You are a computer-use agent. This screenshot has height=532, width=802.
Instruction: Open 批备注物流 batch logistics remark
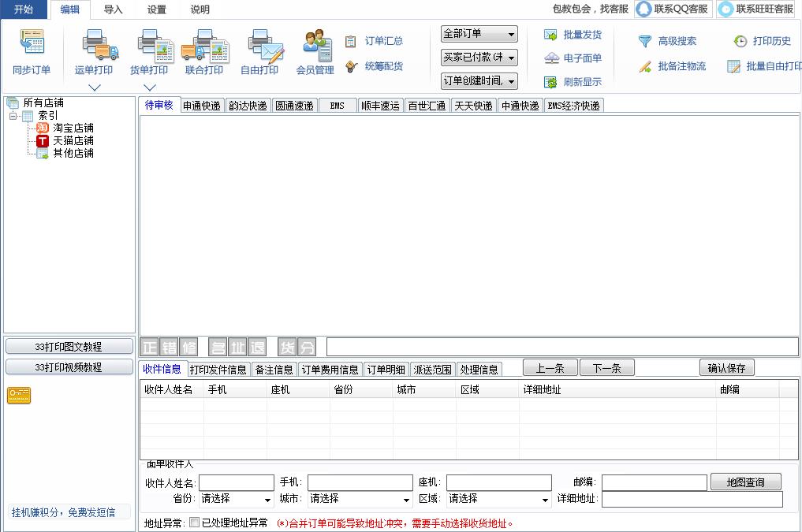[x=672, y=66]
